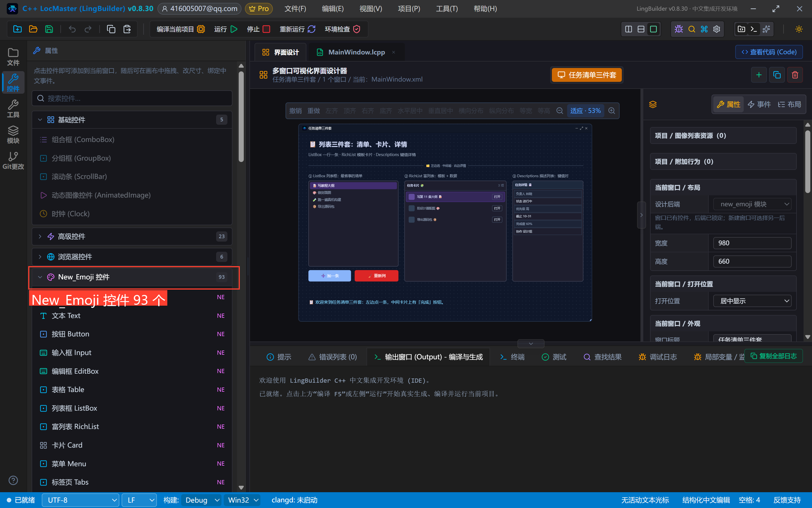This screenshot has width=812, height=508.
Task: Click the search magnifier toolbar icon
Action: pos(692,29)
